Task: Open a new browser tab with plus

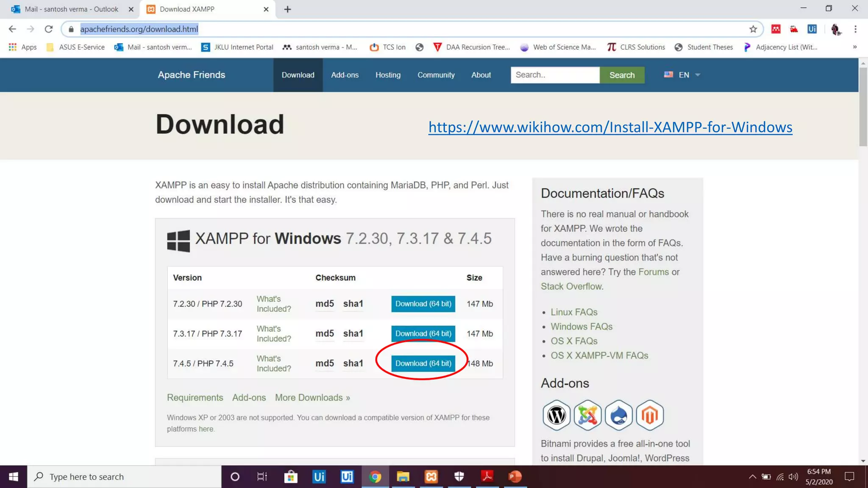Action: pyautogui.click(x=287, y=9)
